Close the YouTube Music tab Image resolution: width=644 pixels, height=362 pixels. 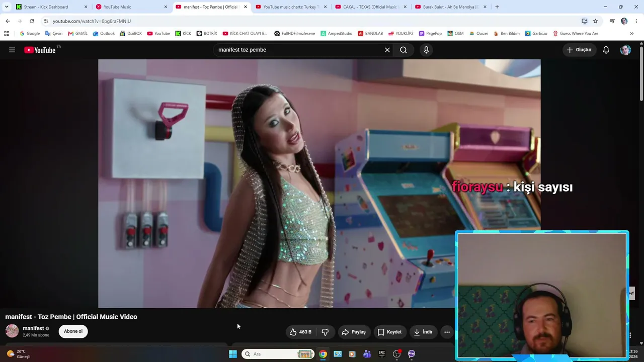click(x=166, y=7)
